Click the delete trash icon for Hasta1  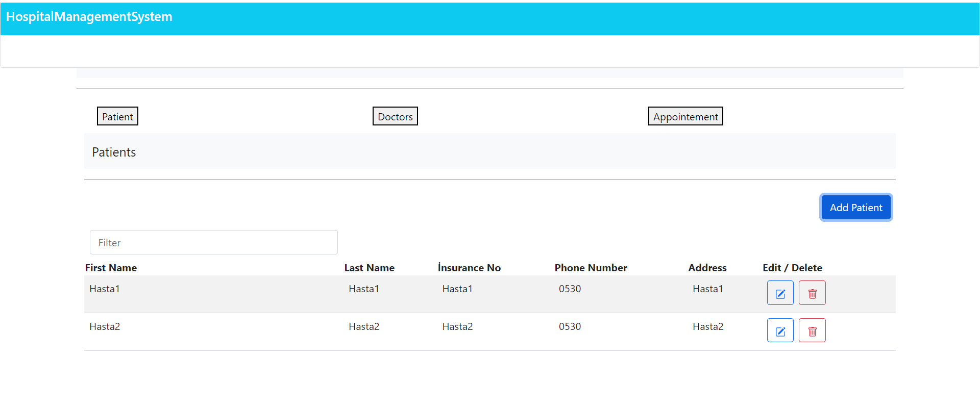point(812,293)
